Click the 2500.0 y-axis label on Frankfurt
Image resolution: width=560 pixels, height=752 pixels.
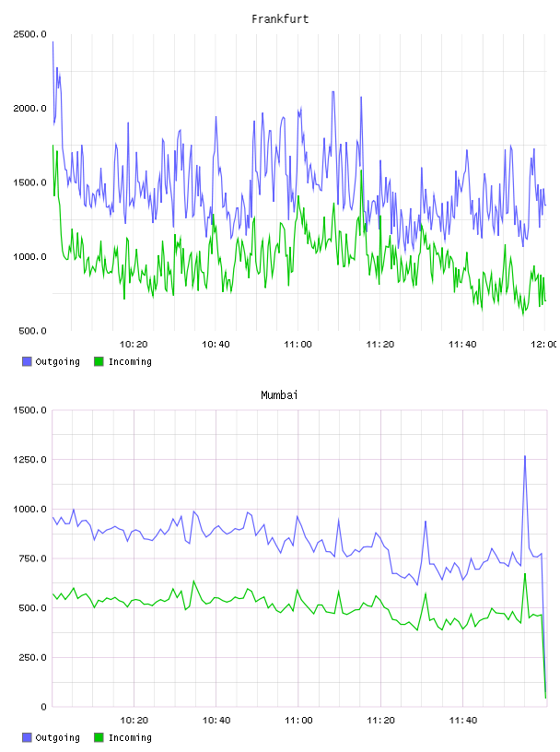coord(30,34)
